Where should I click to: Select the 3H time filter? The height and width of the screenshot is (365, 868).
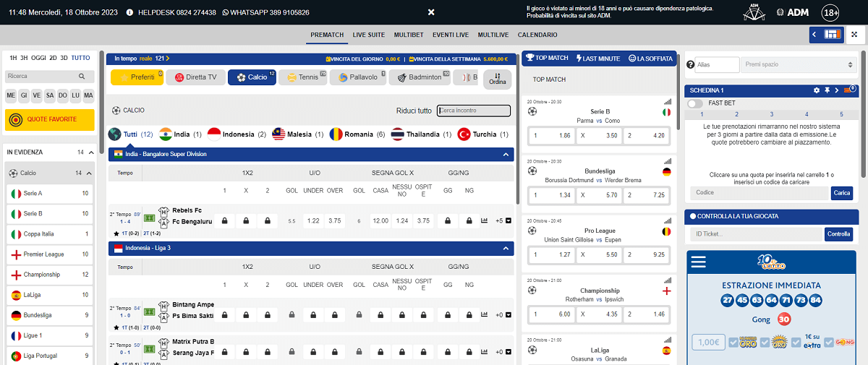(24, 58)
